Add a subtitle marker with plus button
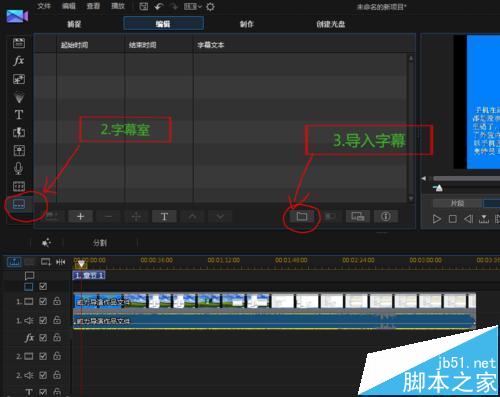Image resolution: width=500 pixels, height=397 pixels. [80, 217]
